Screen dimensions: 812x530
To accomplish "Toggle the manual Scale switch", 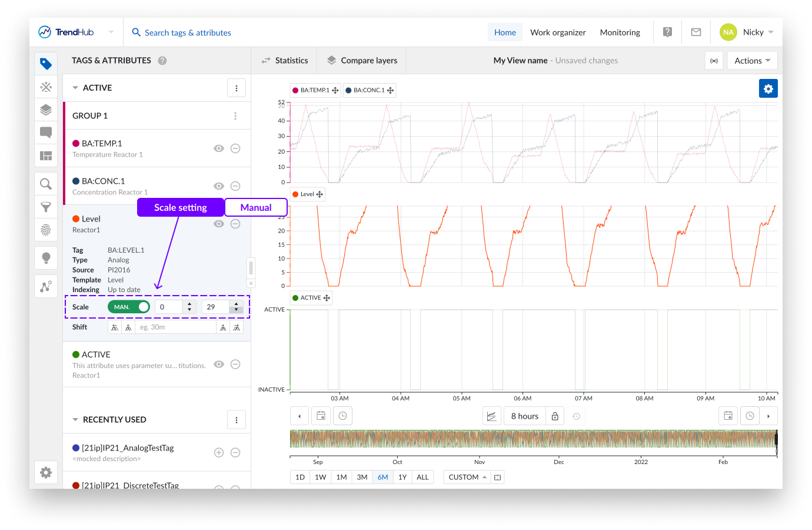I will (x=129, y=307).
